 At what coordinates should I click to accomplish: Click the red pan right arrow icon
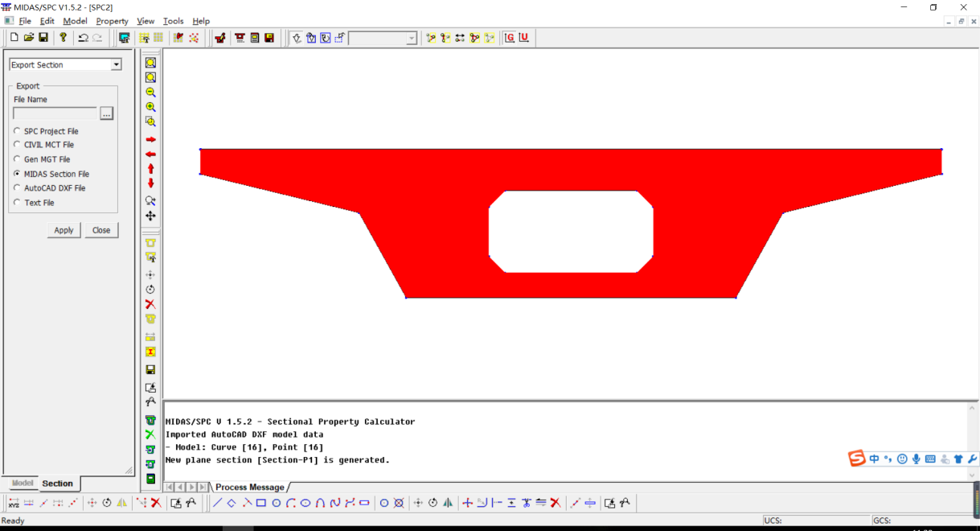click(x=150, y=140)
